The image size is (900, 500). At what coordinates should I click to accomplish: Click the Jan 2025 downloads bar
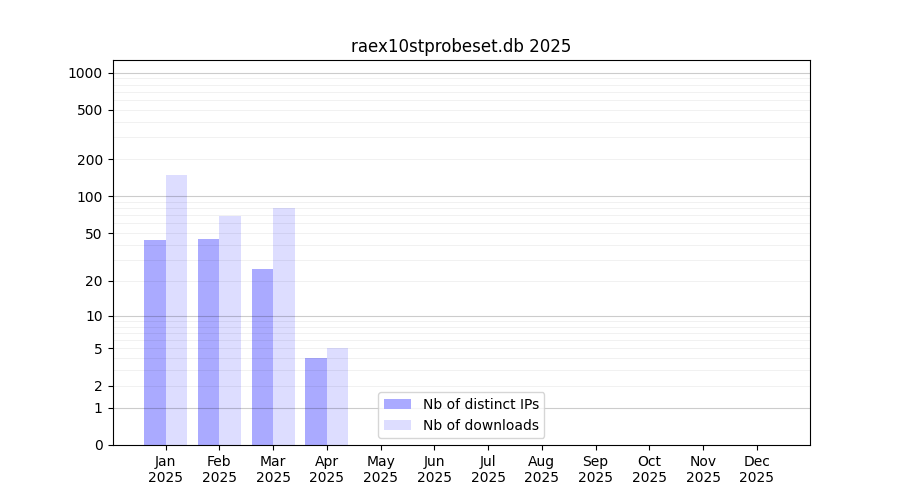coord(176,310)
